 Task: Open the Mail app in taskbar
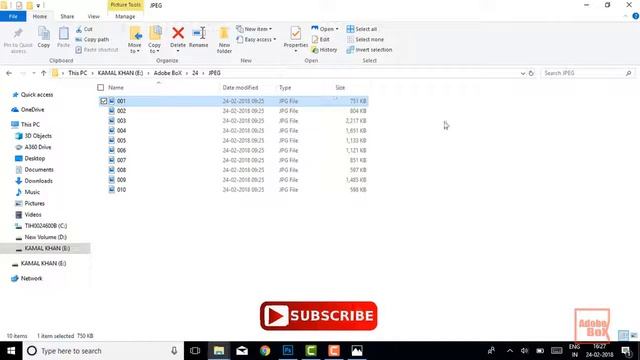click(x=242, y=351)
